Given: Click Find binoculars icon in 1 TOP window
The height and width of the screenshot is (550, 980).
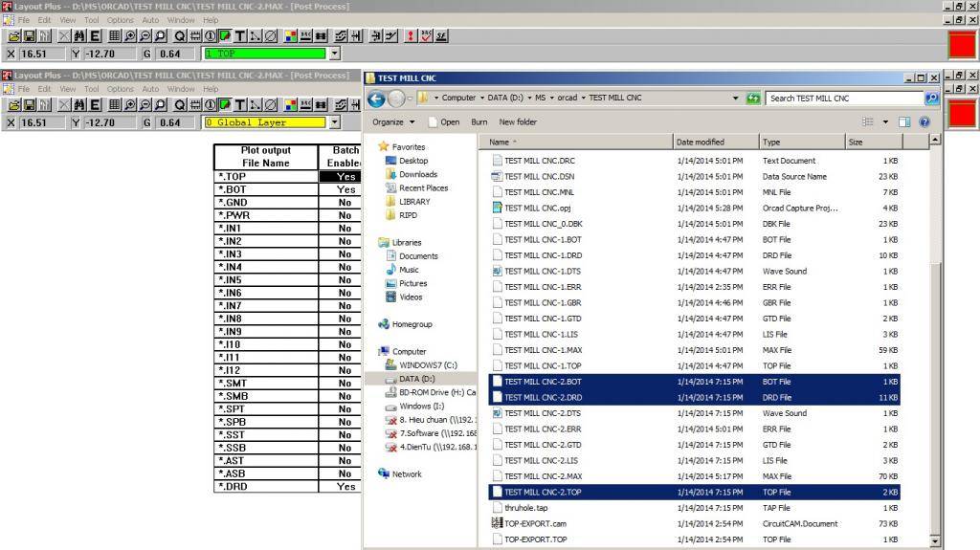Looking at the screenshot, I should [79, 36].
